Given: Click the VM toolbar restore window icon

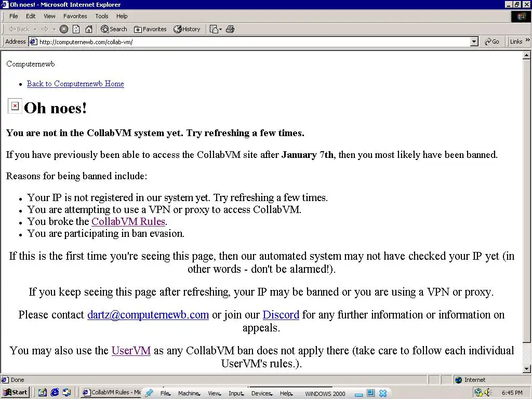Looking at the screenshot, I should (x=371, y=393).
